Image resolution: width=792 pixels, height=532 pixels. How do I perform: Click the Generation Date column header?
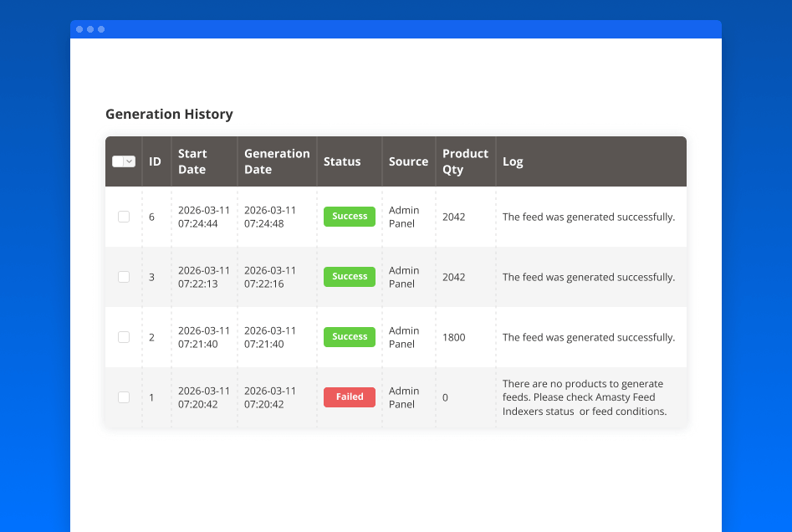(x=276, y=161)
